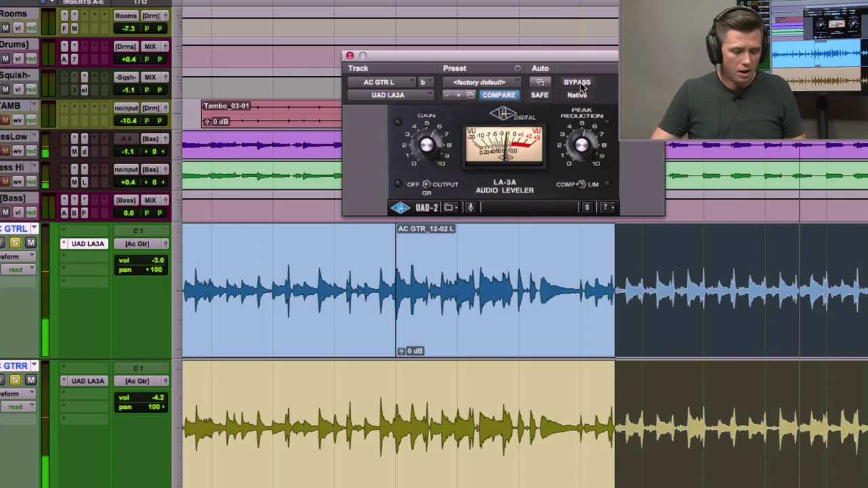868x488 pixels.
Task: Solo the AC GTRL track
Action: pyautogui.click(x=15, y=243)
